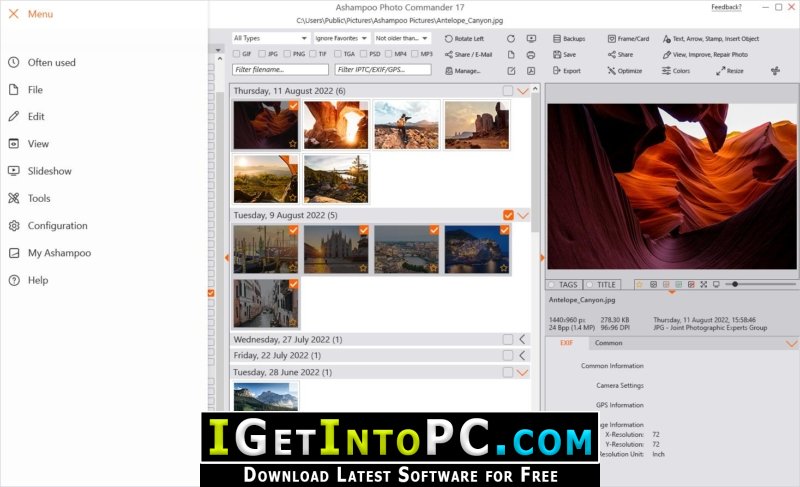Expand the Wednesday, 27 July 2022 group
Screen dimensions: 800x487
(x=522, y=339)
